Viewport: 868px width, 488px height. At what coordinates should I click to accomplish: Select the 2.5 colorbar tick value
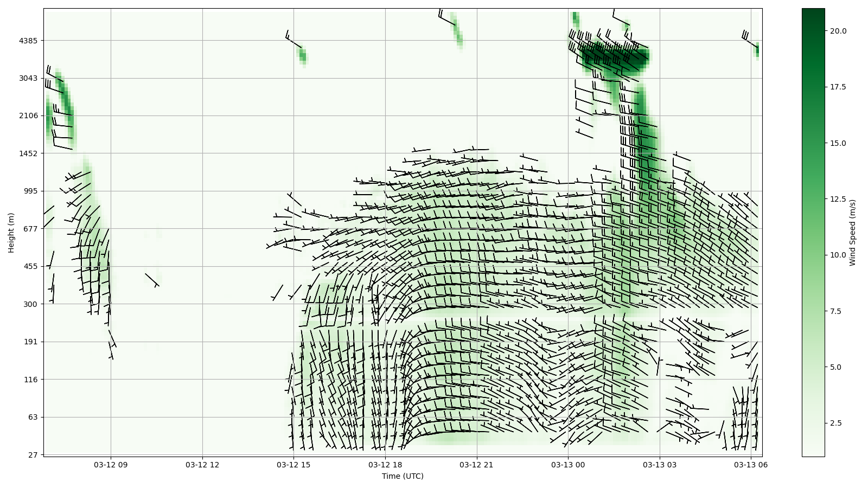836,423
